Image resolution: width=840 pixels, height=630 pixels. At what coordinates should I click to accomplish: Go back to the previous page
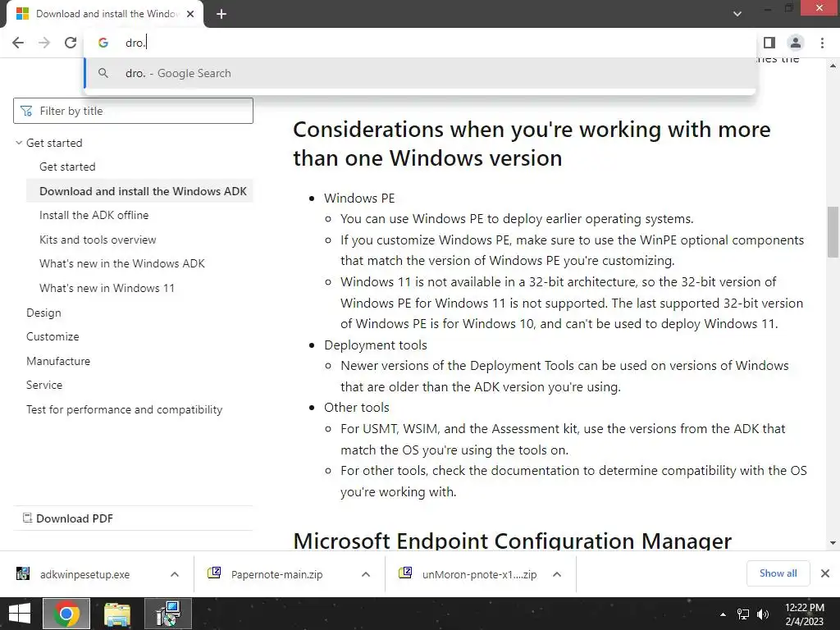click(x=18, y=43)
